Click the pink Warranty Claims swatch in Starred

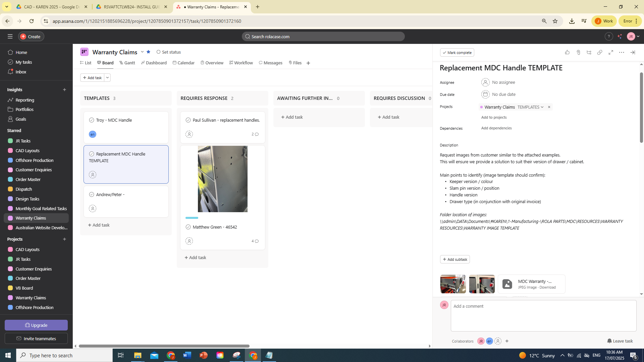[10, 218]
